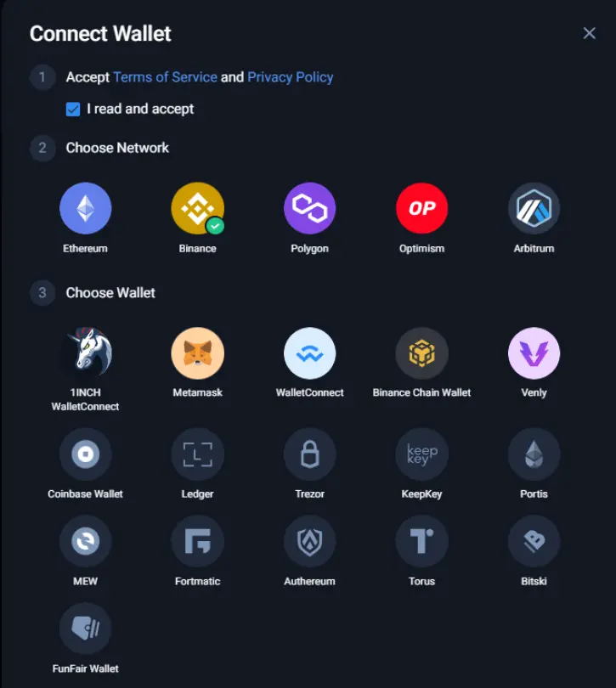Select the Ethereum network icon
616x688 pixels.
point(85,208)
